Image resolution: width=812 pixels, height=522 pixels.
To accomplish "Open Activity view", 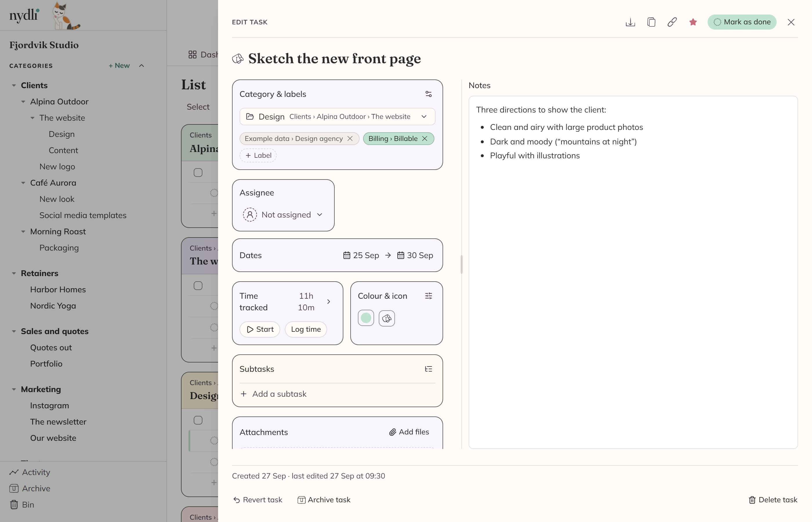I will (x=30, y=472).
